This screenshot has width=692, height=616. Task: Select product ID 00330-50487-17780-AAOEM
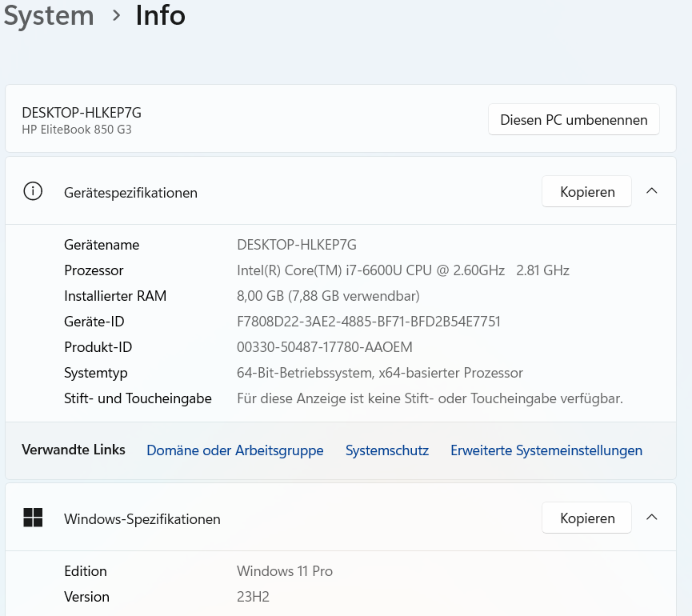click(324, 347)
